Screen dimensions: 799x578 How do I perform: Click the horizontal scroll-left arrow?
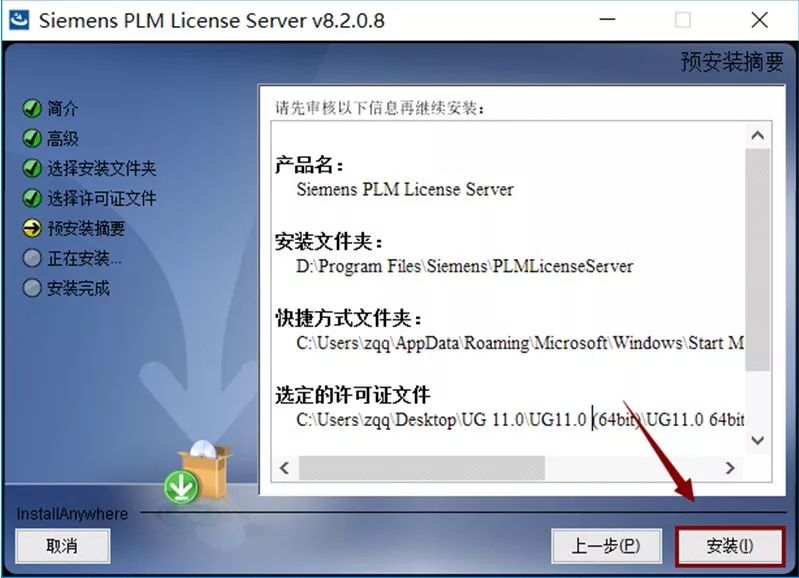284,468
